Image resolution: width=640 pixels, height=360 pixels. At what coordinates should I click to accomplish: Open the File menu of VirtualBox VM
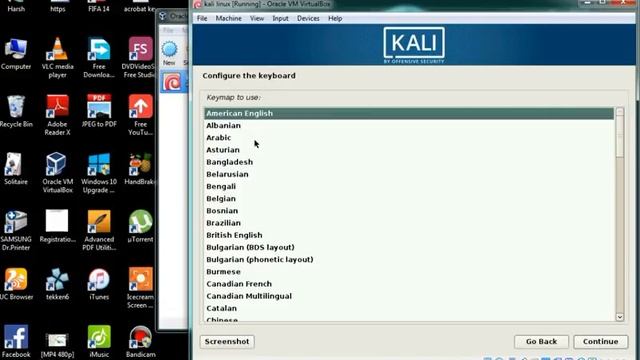pyautogui.click(x=202, y=18)
